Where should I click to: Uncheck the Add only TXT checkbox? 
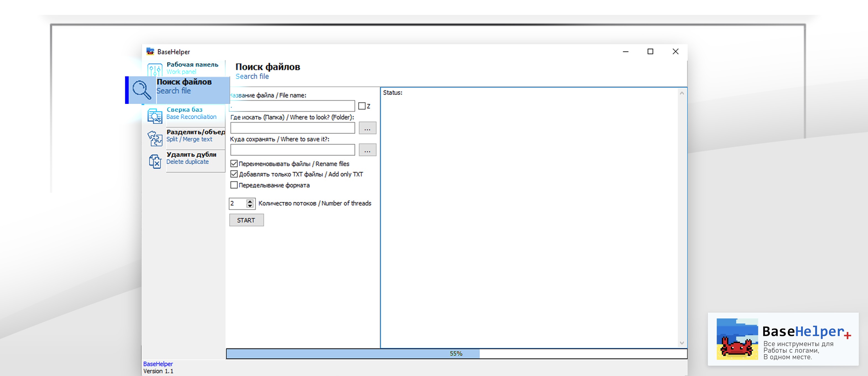[234, 174]
